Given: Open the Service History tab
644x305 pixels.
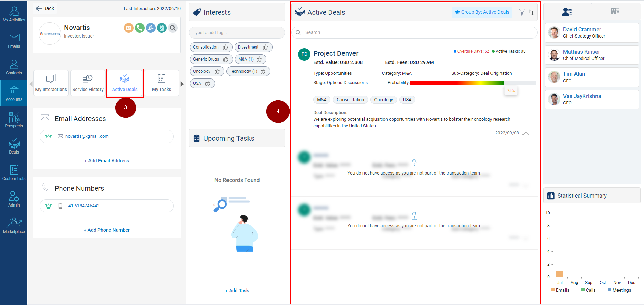Looking at the screenshot, I should pos(88,83).
